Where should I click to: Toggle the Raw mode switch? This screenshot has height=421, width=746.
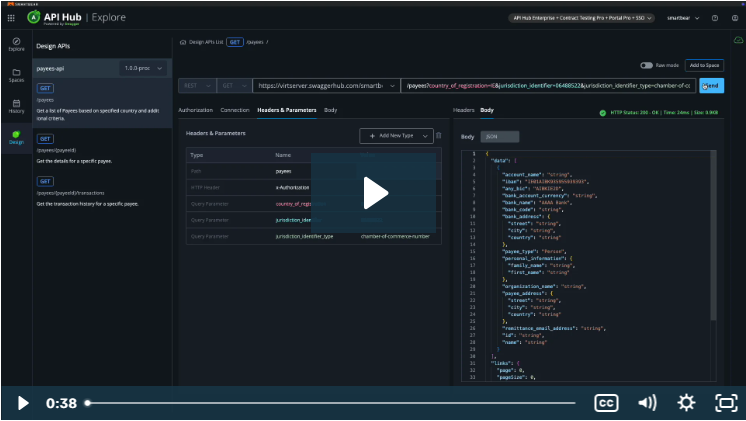coord(646,65)
